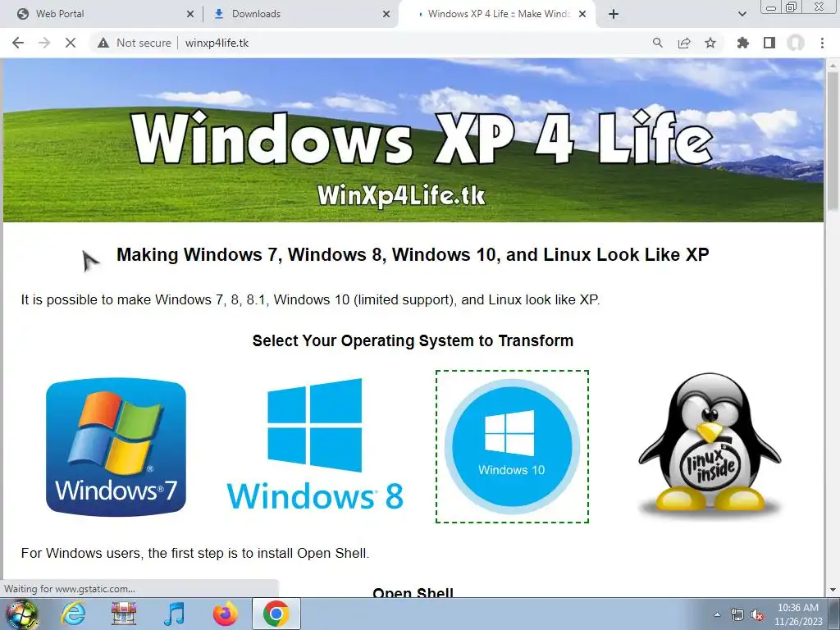The width and height of the screenshot is (840, 630).
Task: Click the scrollbar down arrow
Action: click(x=832, y=590)
